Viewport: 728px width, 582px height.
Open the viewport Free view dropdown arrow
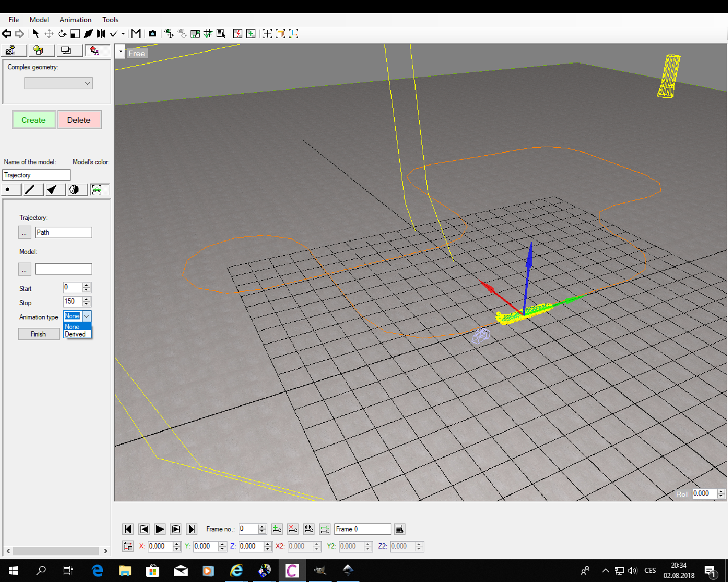point(121,52)
